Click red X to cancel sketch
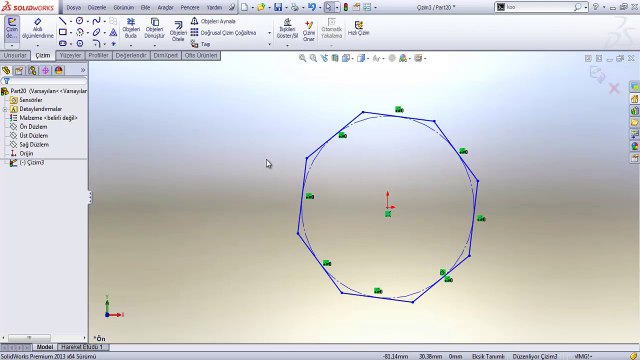This screenshot has height=360, width=640. (x=614, y=88)
